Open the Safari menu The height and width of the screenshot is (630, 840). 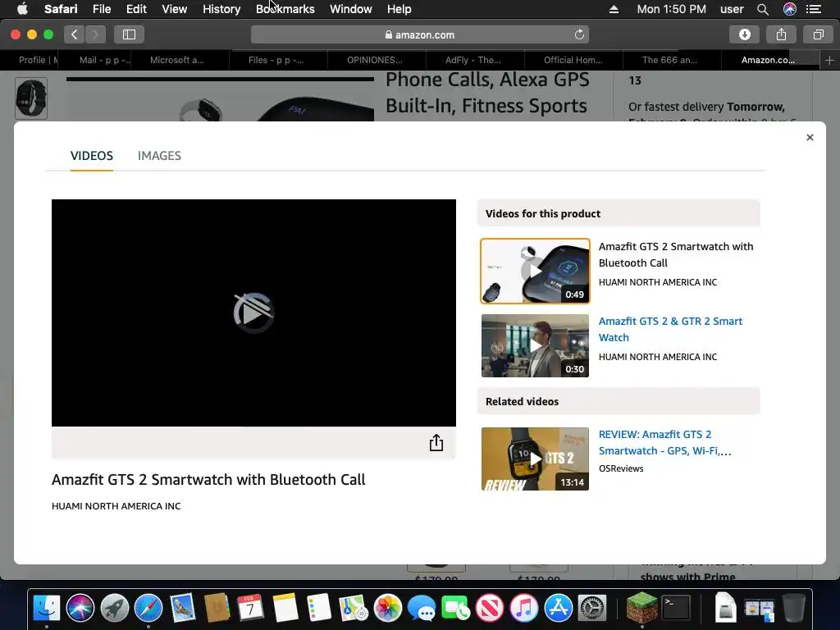click(x=61, y=9)
